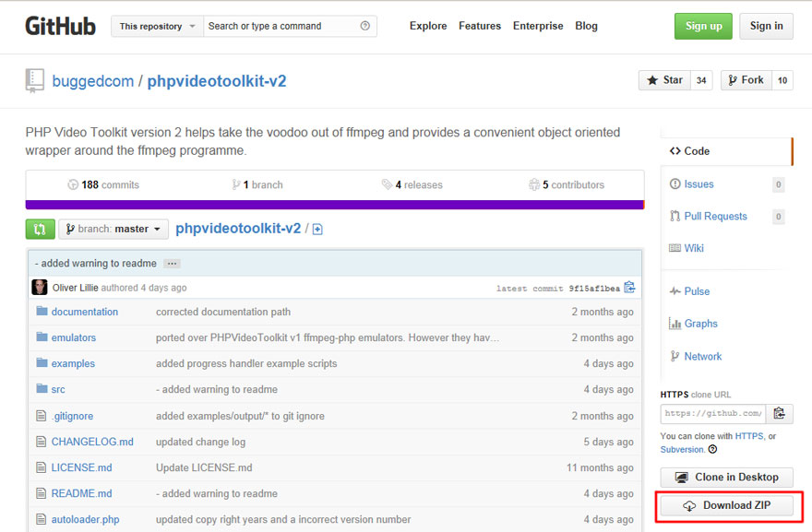This screenshot has width=812, height=532.
Task: Click the documentation folder icon
Action: pos(42,311)
